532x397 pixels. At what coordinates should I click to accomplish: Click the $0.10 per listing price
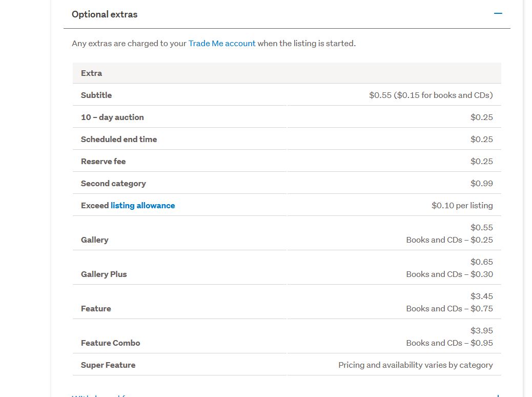point(462,206)
